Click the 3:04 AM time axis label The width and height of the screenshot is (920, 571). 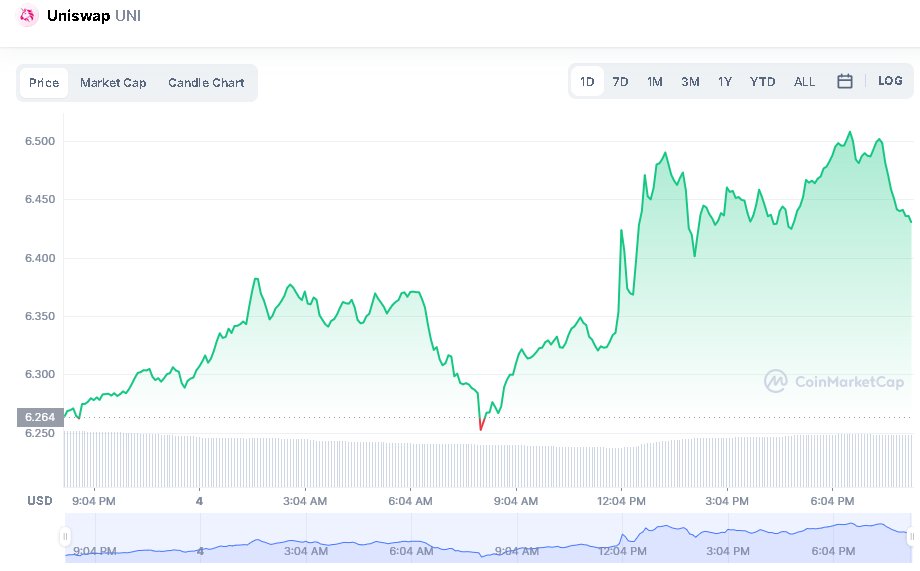[x=305, y=501]
